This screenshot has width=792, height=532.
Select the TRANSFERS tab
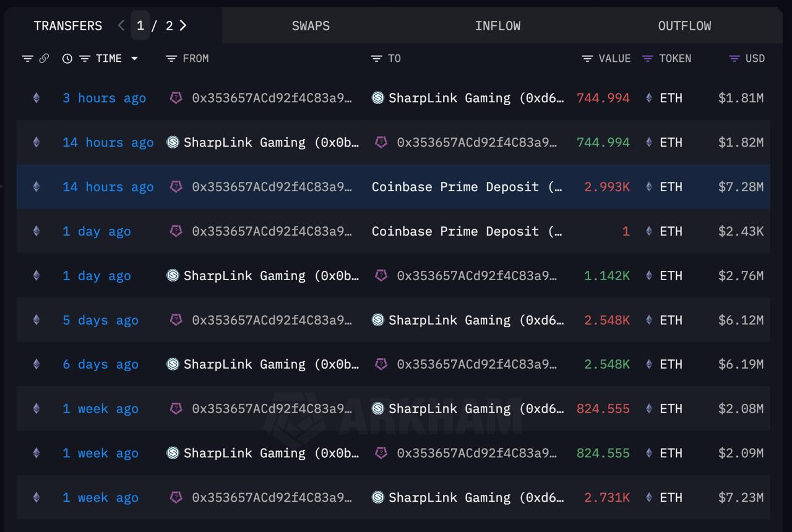[68, 26]
